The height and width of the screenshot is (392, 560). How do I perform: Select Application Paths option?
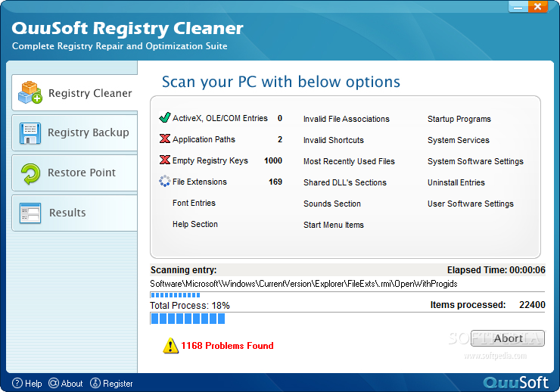point(204,139)
